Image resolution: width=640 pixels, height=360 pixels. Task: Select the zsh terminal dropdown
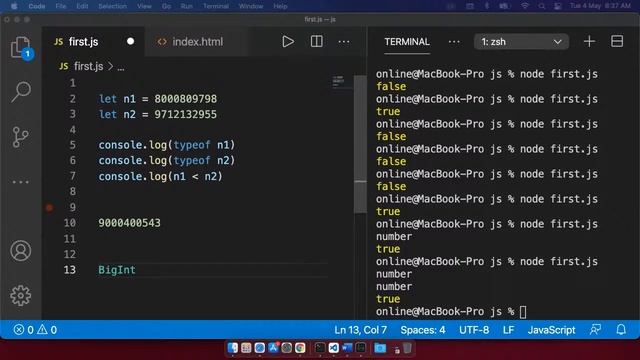(x=521, y=42)
